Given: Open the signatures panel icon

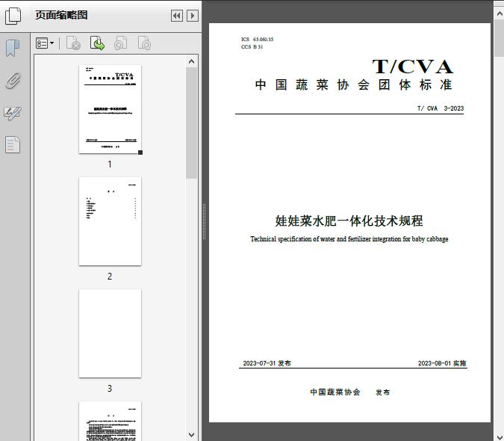Looking at the screenshot, I should click(x=13, y=113).
